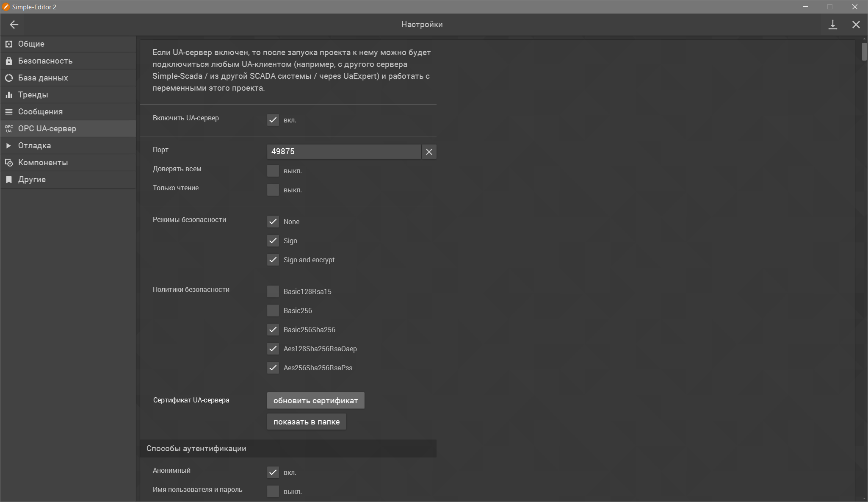Open the Общие settings section
The height and width of the screenshot is (502, 868).
click(68, 44)
